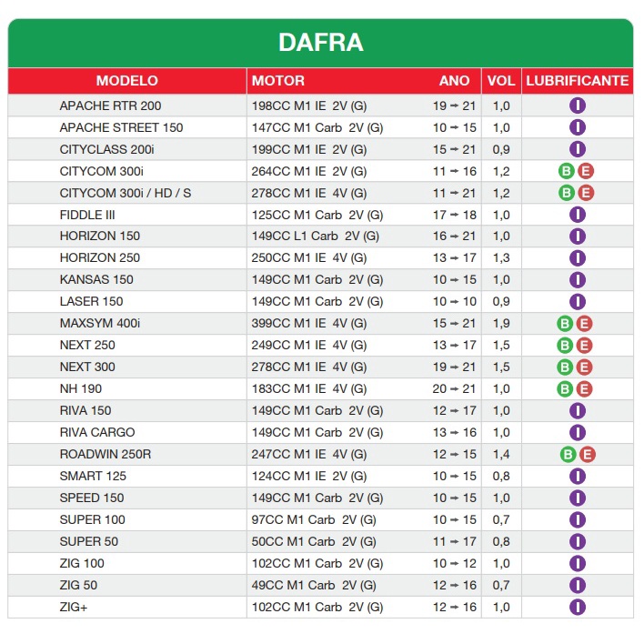Viewport: 644px width, 644px height.
Task: Click the green B icon for MAXSYM 400i
Action: click(x=565, y=324)
